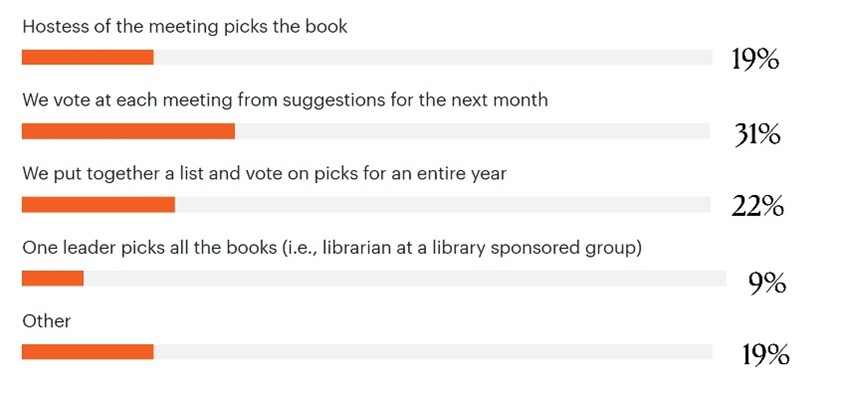Screen dimensions: 844x396
Task: Select the short orange bar for One leader picks
Action: (53, 278)
